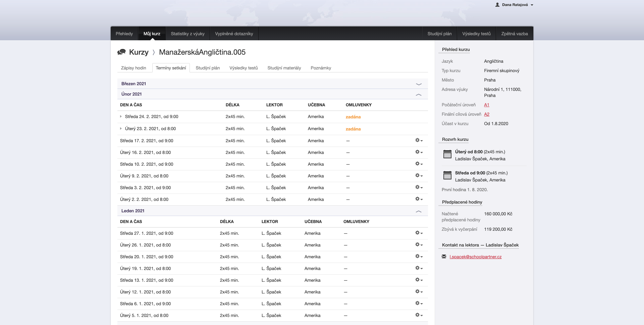The width and height of the screenshot is (644, 325).
Task: Open Výsledky testů in top navigation bar
Action: tap(476, 34)
